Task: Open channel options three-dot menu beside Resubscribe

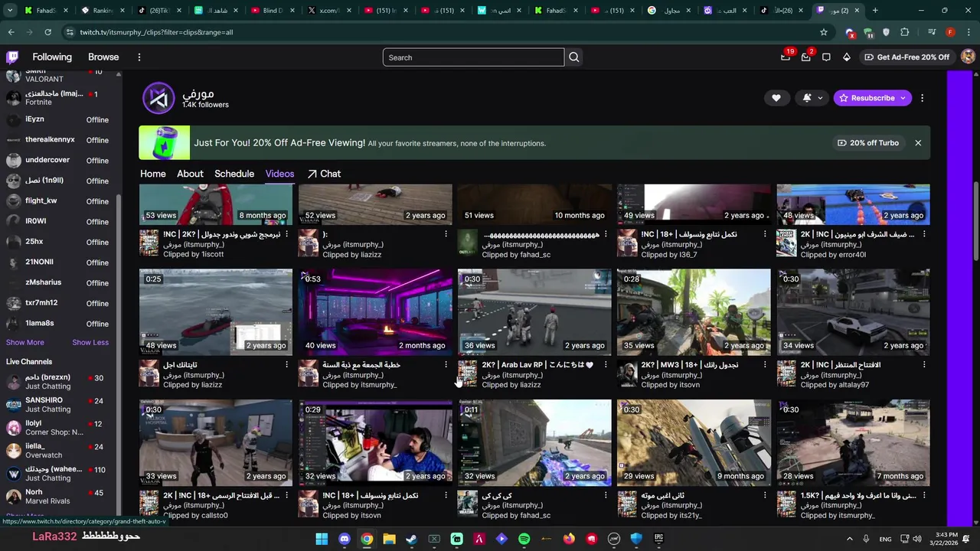Action: (922, 98)
